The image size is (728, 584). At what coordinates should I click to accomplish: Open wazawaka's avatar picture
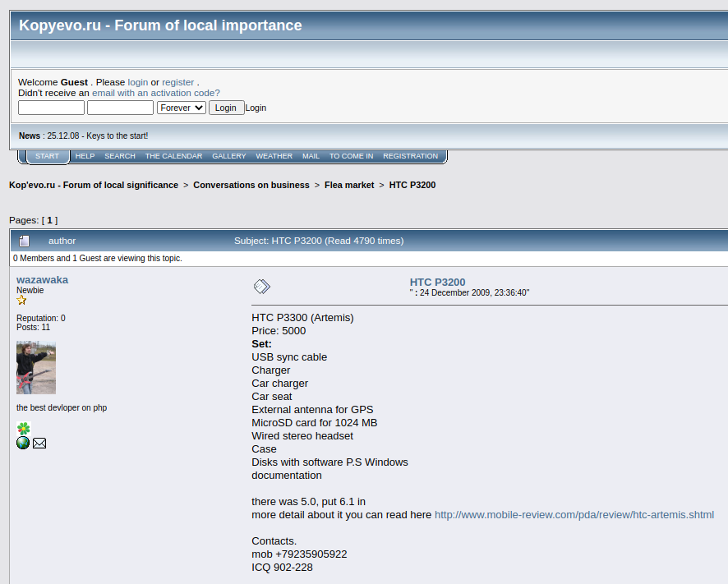(36, 368)
